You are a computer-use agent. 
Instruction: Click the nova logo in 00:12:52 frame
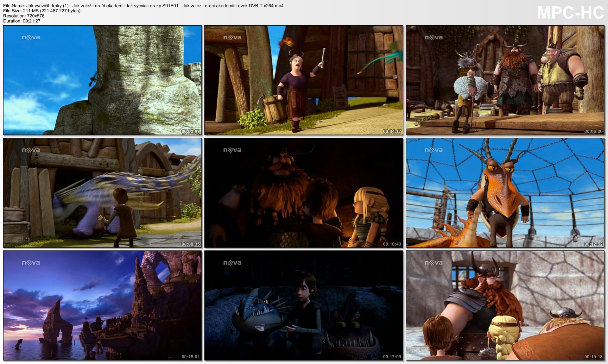434,150
